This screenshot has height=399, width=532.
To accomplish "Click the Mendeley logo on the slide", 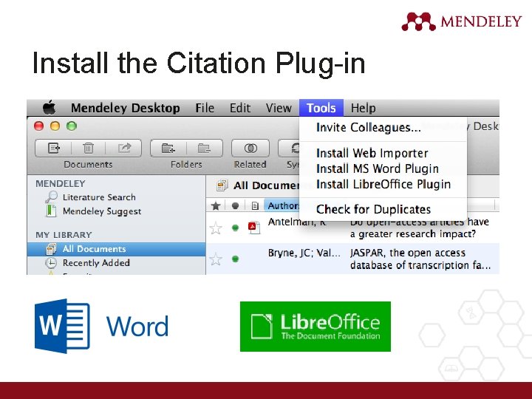I will [x=461, y=21].
